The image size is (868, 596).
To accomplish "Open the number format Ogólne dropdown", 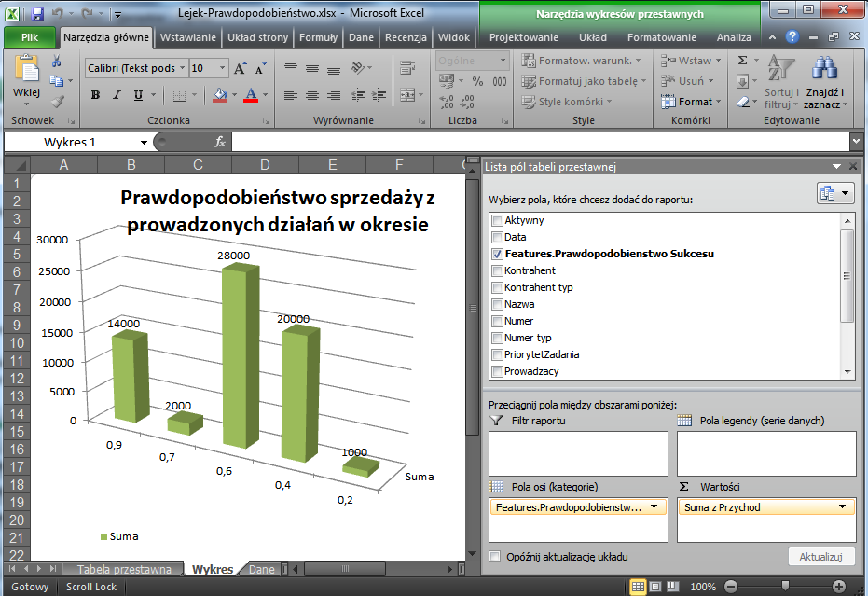I will coord(503,61).
